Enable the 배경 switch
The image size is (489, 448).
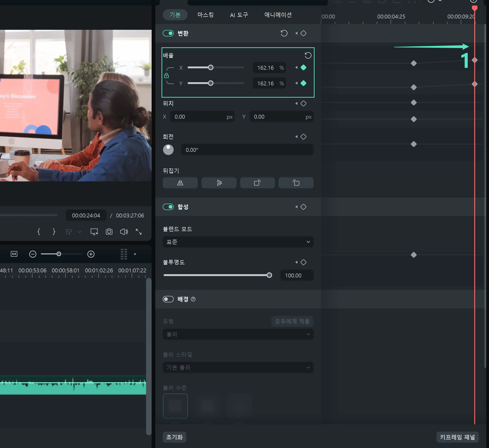(168, 299)
